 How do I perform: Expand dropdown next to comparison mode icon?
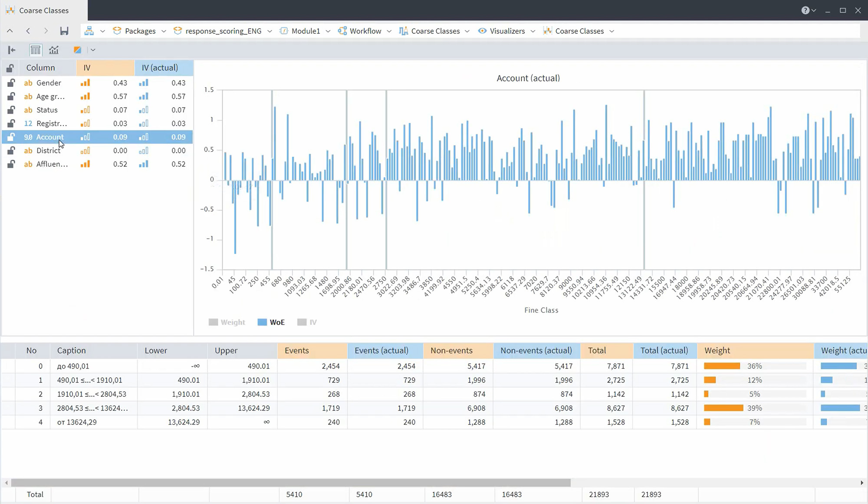(x=93, y=50)
